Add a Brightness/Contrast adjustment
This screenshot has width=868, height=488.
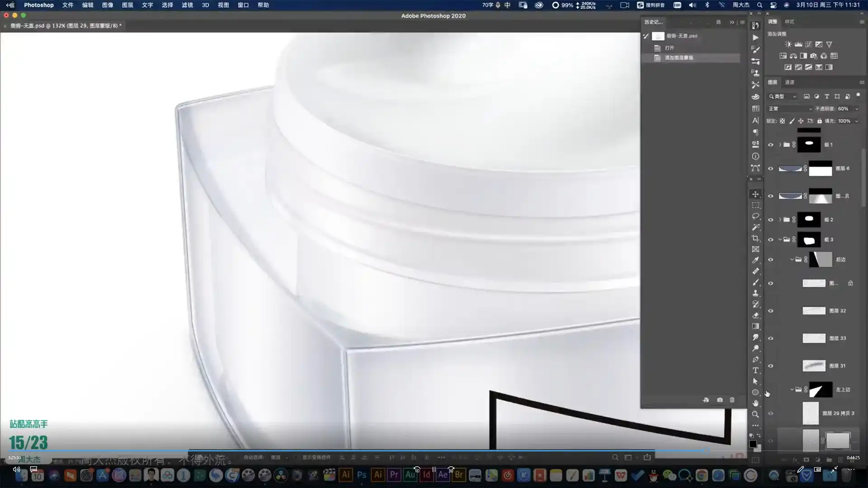(788, 44)
